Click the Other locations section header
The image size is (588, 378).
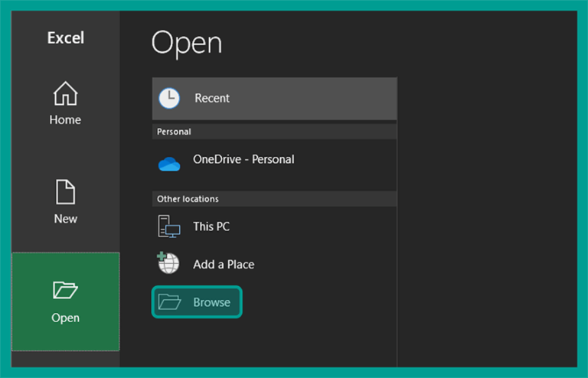pyautogui.click(x=275, y=199)
